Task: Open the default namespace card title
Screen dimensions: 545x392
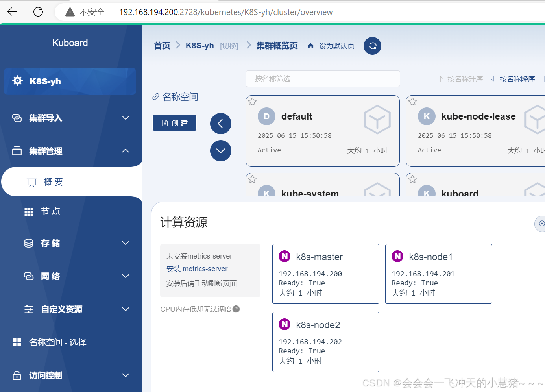Action: (x=297, y=116)
